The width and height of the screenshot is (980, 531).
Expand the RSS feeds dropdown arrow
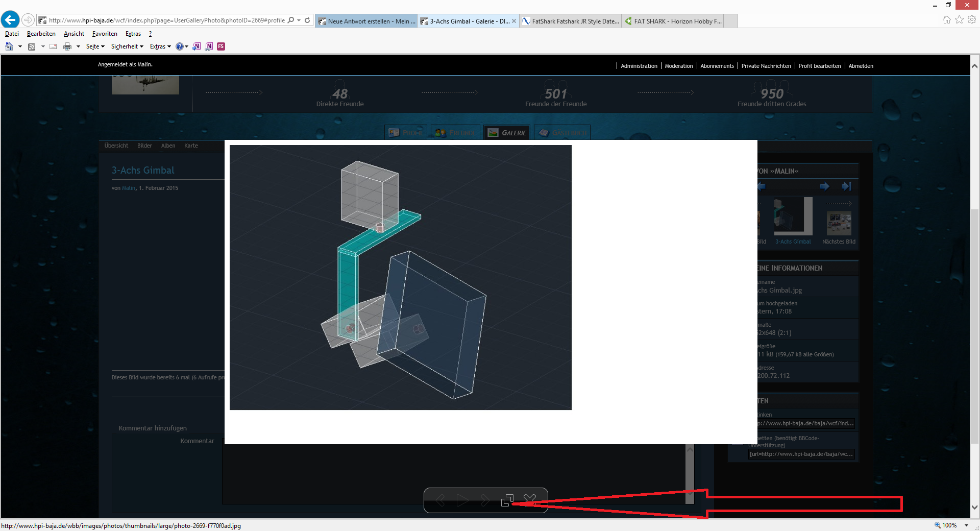click(43, 46)
